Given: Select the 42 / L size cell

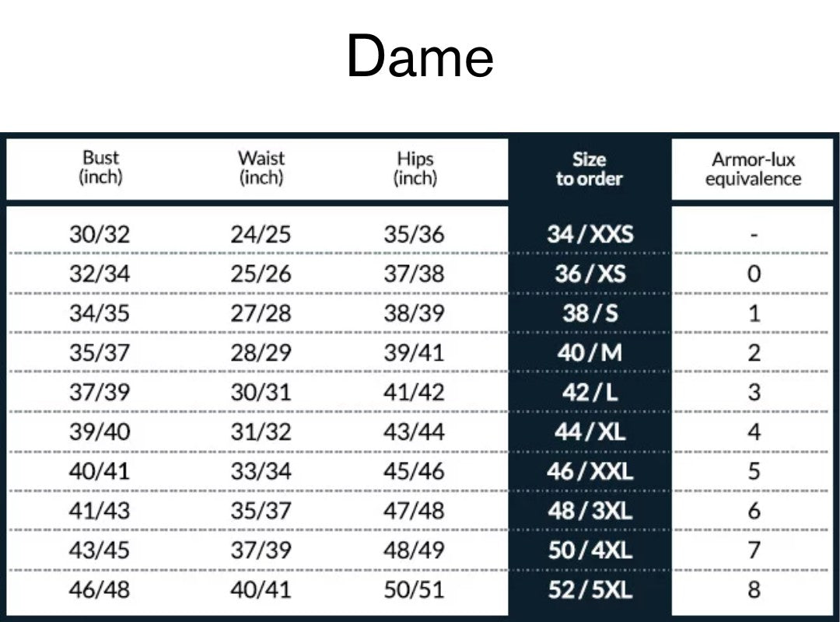Looking at the screenshot, I should [x=590, y=393].
